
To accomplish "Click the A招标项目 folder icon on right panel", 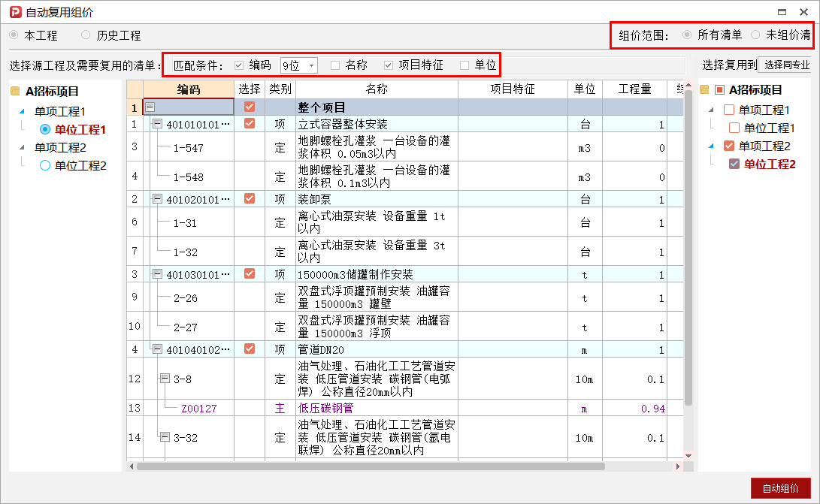I will pos(704,90).
